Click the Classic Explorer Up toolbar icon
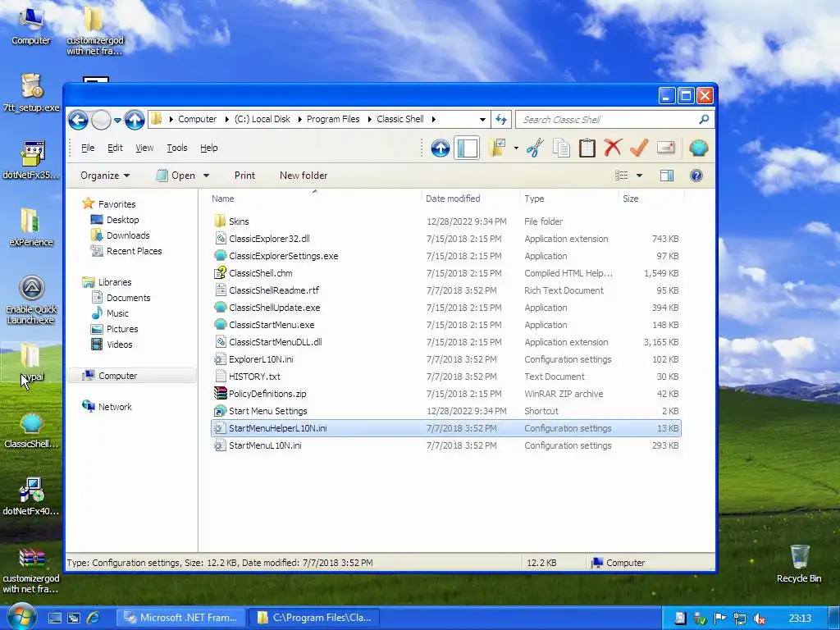Image resolution: width=840 pixels, height=630 pixels. coord(440,148)
